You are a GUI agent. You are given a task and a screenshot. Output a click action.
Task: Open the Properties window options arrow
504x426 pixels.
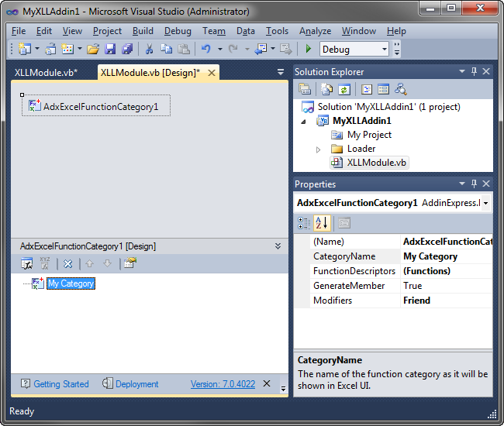coord(462,184)
